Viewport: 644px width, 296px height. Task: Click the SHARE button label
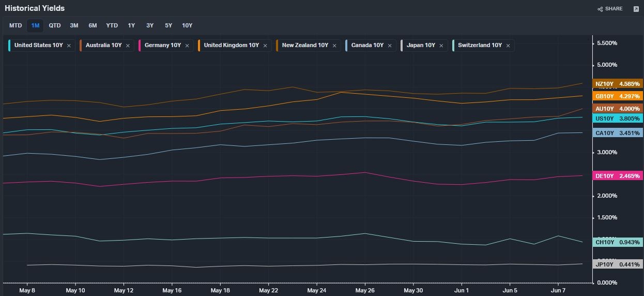tap(614, 9)
